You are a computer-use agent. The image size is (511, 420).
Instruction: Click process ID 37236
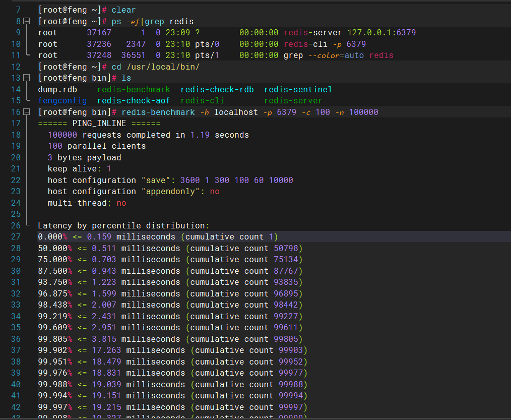point(99,44)
